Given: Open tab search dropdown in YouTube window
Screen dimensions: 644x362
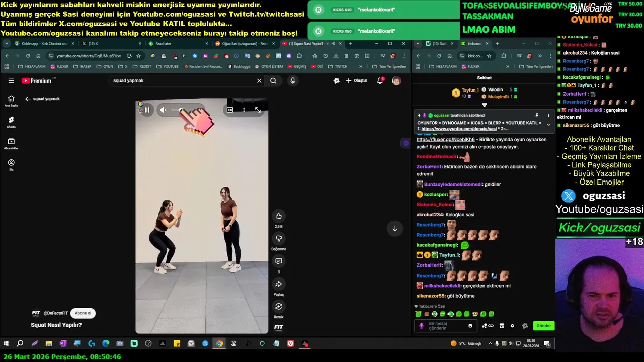Looking at the screenshot, I should tap(6, 44).
